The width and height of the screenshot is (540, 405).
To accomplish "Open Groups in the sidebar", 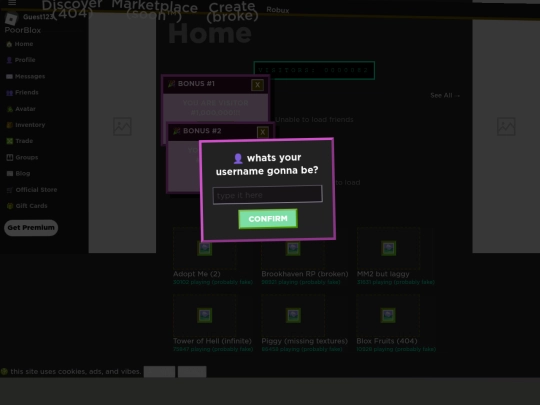I will tap(22, 157).
